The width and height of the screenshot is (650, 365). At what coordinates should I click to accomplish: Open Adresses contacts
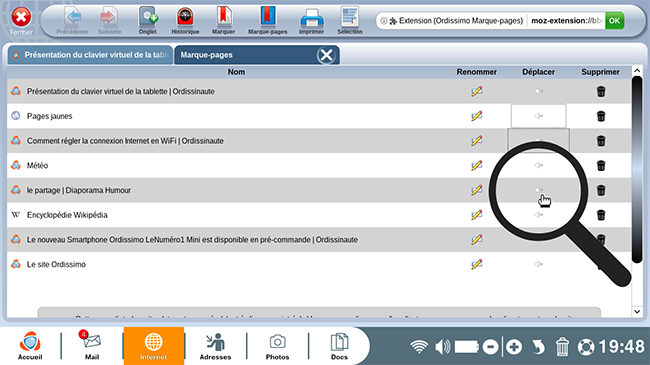coord(215,346)
